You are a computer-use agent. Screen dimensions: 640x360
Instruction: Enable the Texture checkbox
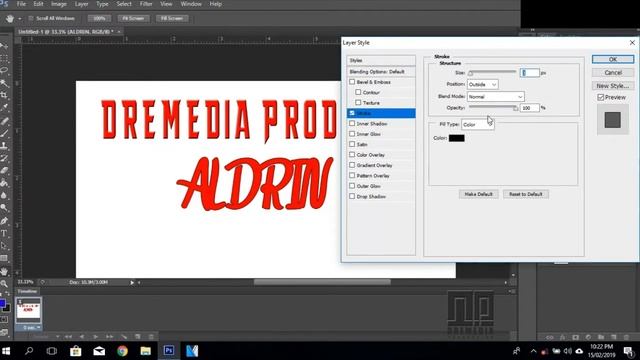click(x=358, y=102)
